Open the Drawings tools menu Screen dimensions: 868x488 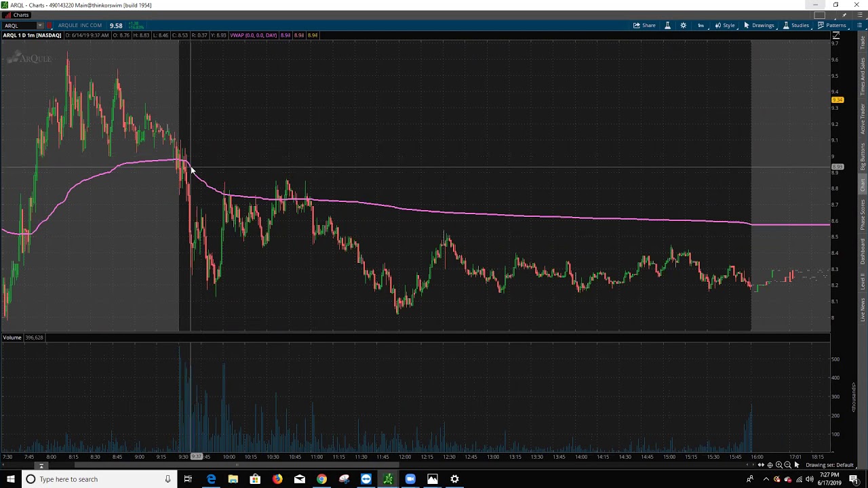(x=759, y=26)
